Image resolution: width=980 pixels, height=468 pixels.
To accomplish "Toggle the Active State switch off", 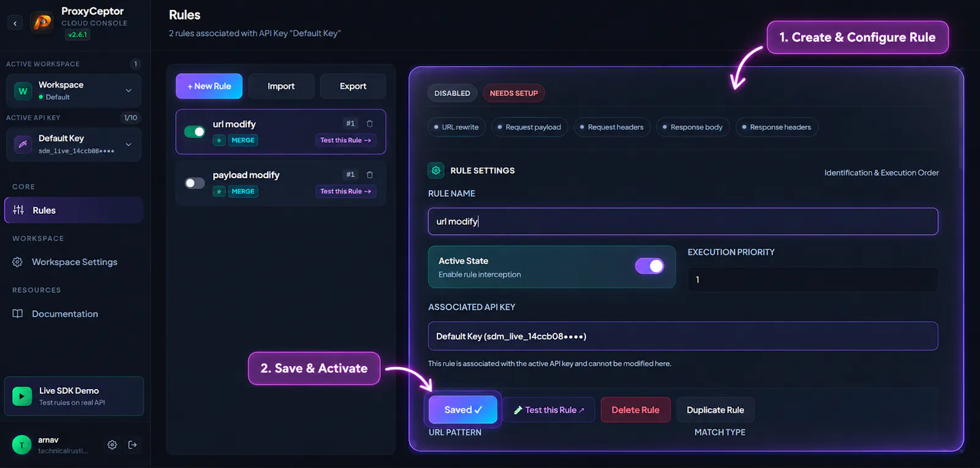I will (649, 266).
